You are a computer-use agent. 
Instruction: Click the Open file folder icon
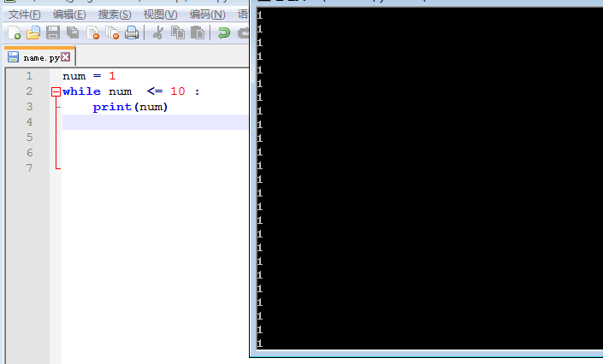[33, 33]
